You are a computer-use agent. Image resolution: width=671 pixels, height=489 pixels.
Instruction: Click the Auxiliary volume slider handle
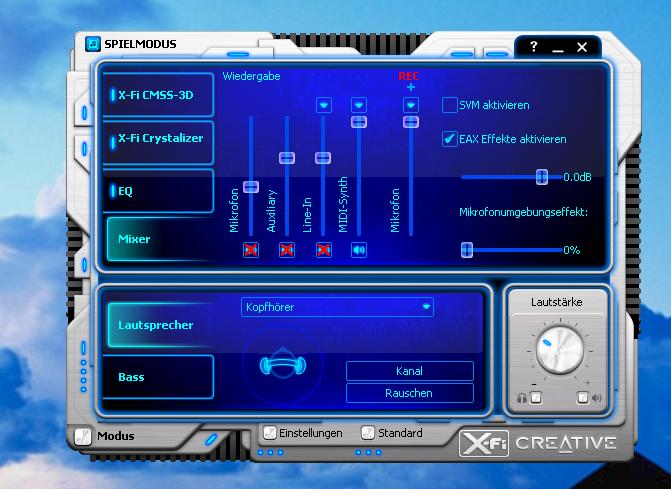click(x=287, y=158)
